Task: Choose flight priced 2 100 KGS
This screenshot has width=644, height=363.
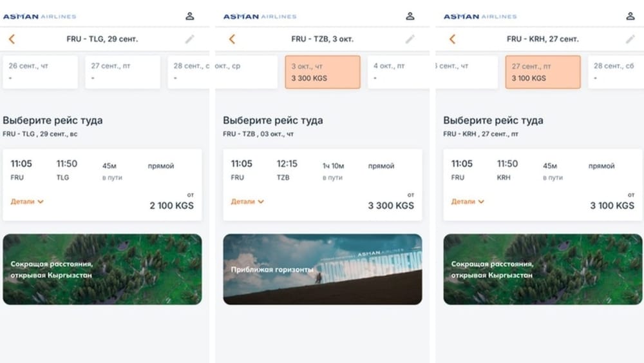Action: pos(102,184)
